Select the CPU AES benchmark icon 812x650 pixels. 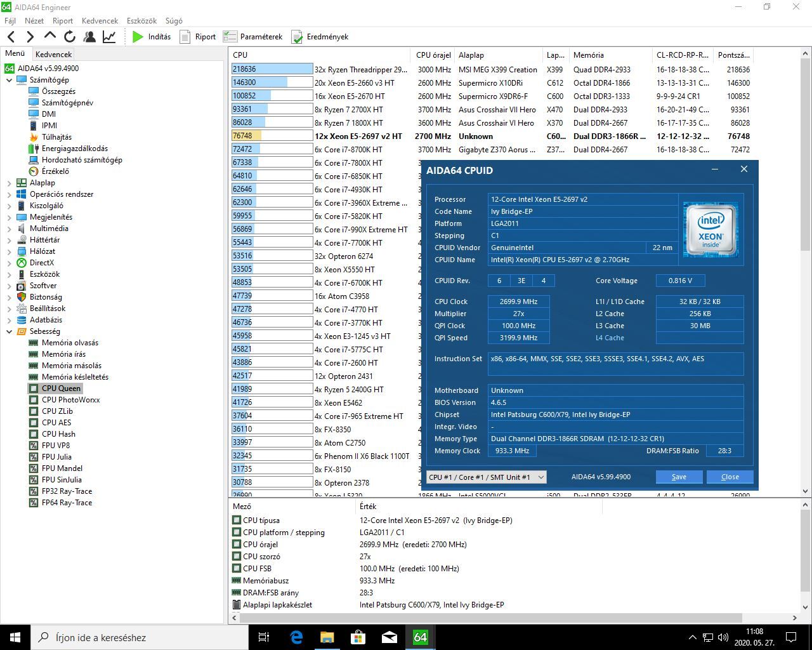[x=34, y=423]
